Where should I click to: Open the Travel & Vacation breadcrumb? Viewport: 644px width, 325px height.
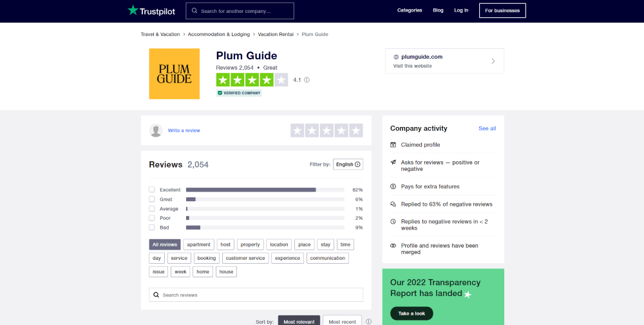pos(160,35)
